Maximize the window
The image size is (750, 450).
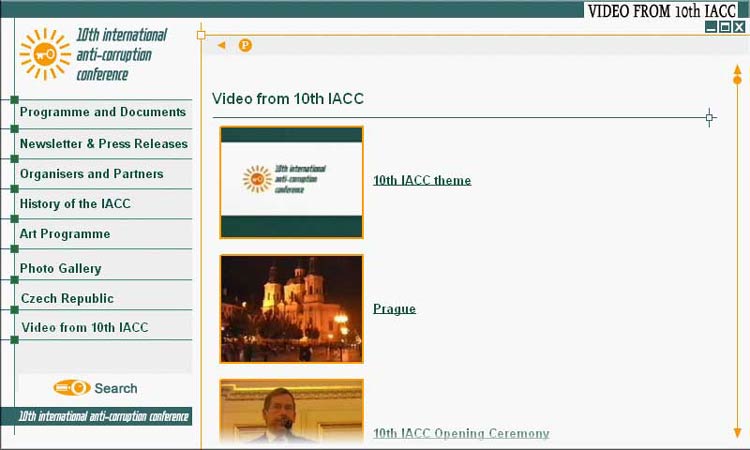point(725,27)
